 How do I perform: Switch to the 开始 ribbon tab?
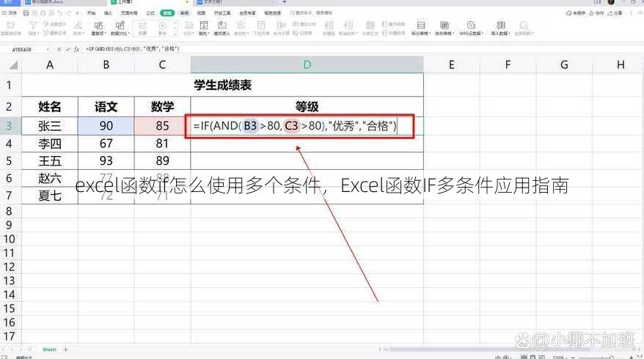(91, 13)
